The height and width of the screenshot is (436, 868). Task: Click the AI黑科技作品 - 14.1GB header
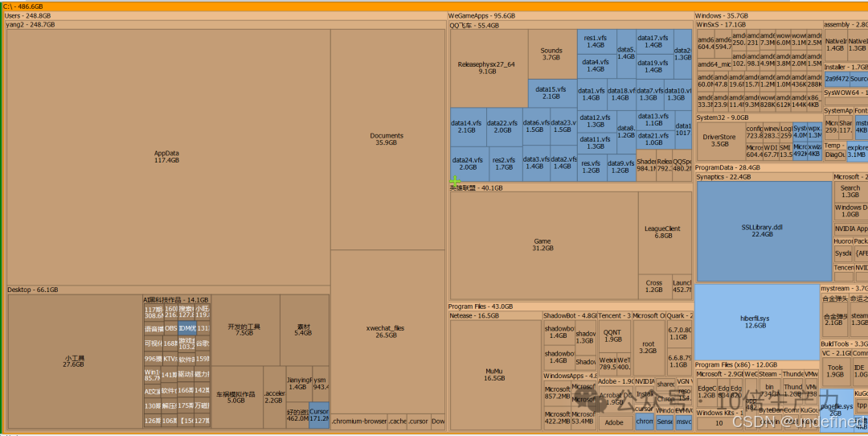[x=177, y=299]
